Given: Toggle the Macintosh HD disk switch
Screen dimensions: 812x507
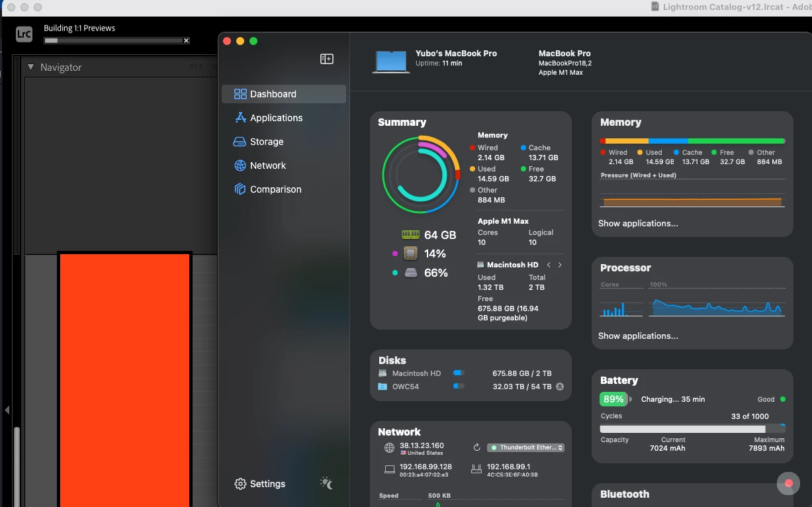Looking at the screenshot, I should tap(459, 373).
